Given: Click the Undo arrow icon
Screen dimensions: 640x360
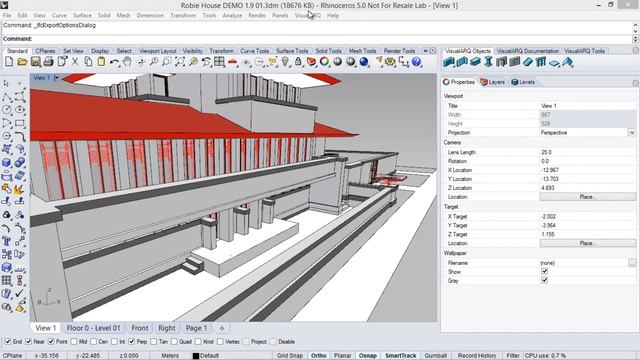Looking at the screenshot, I should point(115,62).
